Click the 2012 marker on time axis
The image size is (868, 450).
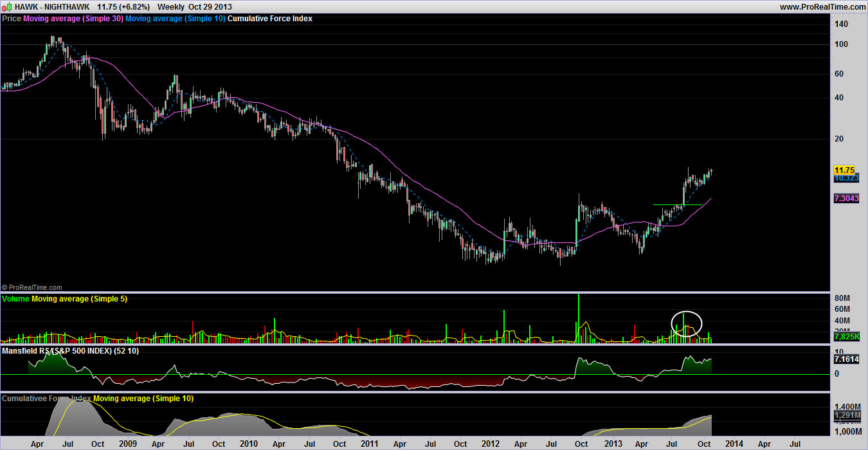tap(491, 444)
